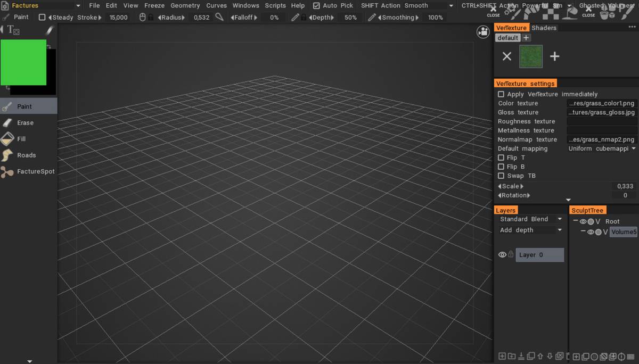The image size is (639, 364).
Task: Add new VerTexture with large plus icon
Action: tap(555, 56)
